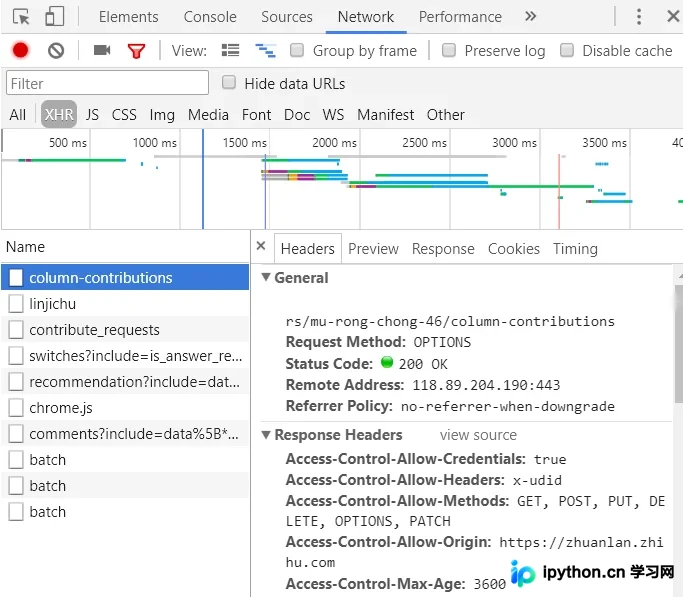Screen dimensions: 683x597
Task: Open the Performance tab
Action: tap(460, 17)
